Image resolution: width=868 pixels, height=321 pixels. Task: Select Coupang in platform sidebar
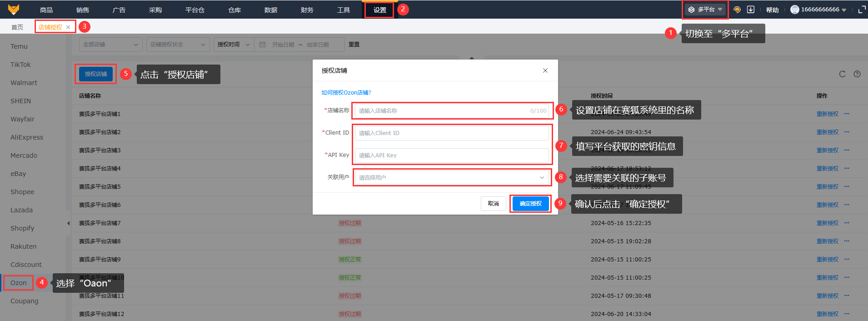(x=25, y=301)
